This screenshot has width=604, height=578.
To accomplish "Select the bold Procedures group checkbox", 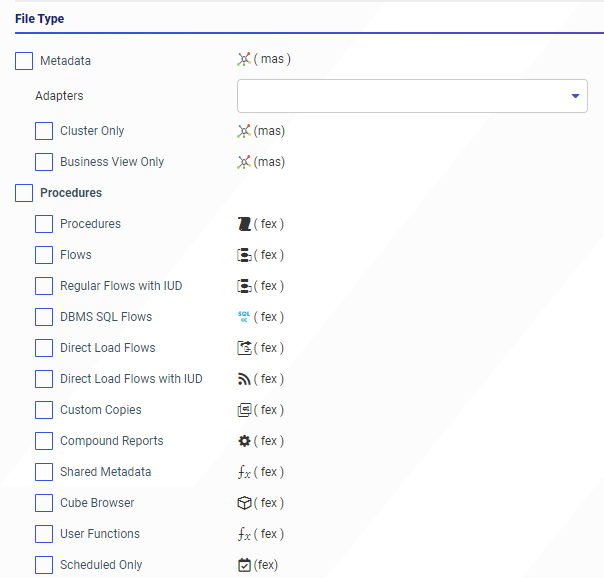I will coord(25,193).
